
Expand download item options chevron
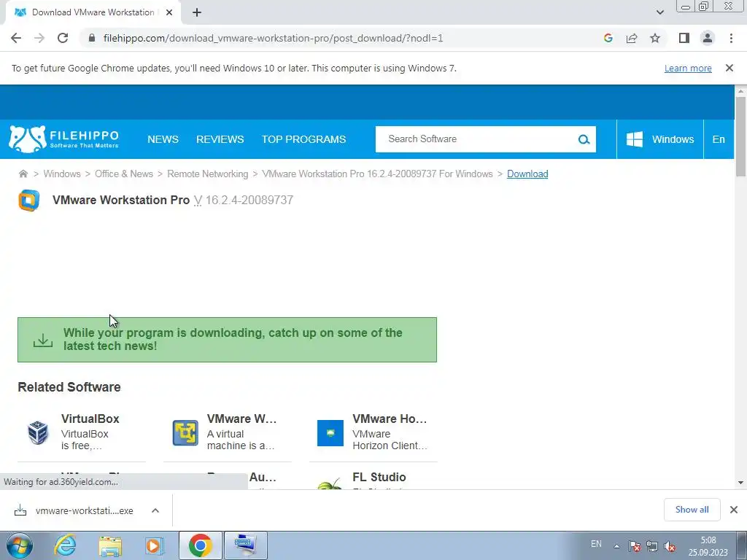click(x=155, y=510)
